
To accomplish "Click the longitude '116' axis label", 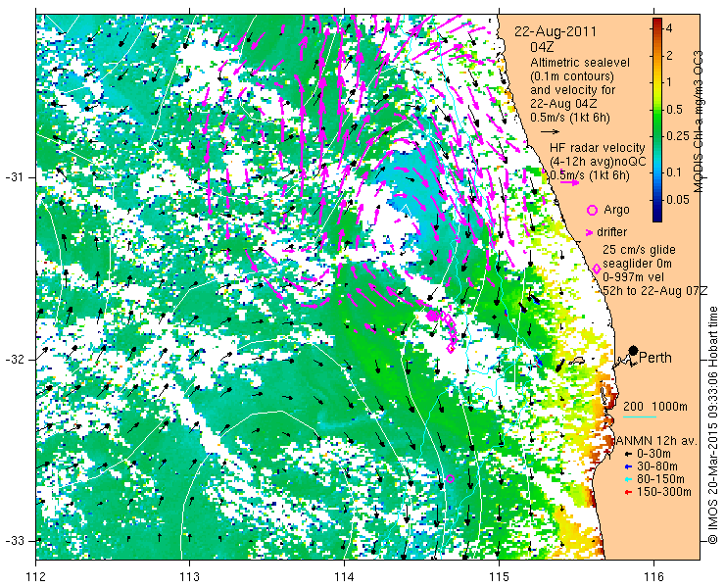I will (653, 576).
